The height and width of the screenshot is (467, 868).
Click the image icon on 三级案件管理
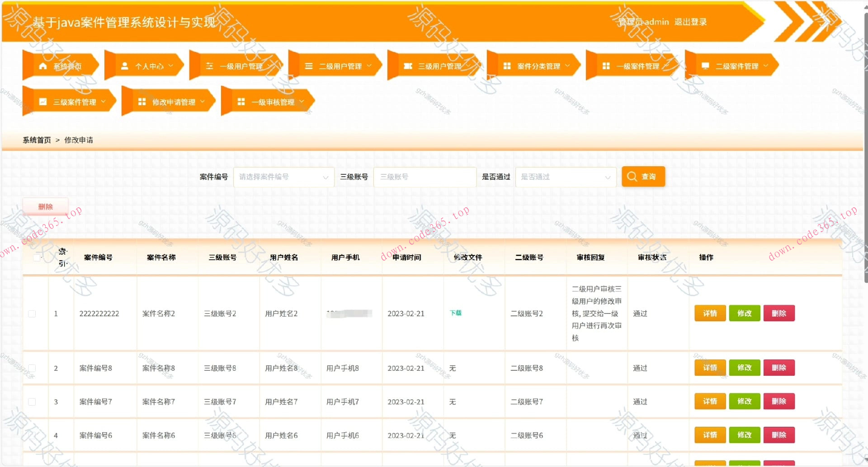coord(42,101)
